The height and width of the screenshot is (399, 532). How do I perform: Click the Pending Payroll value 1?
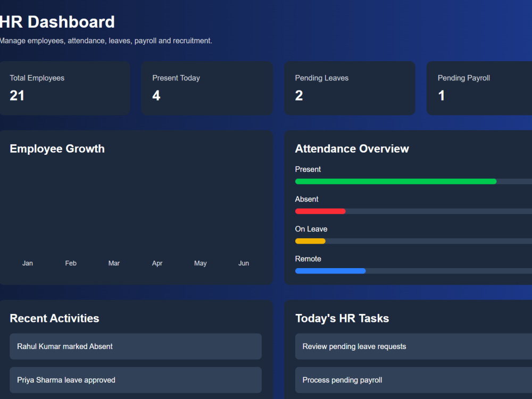(442, 96)
